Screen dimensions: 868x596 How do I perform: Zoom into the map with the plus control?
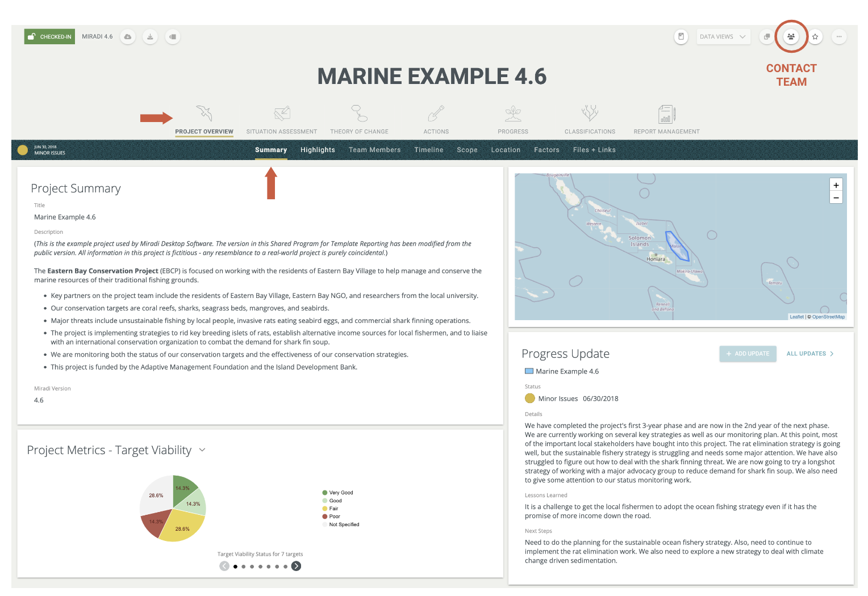tap(836, 185)
